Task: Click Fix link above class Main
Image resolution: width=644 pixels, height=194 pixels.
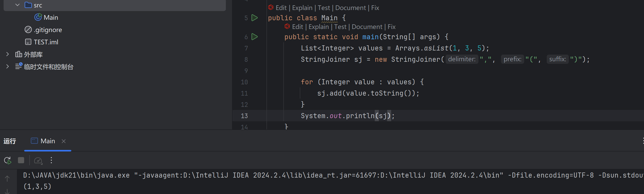Action: coord(375,8)
